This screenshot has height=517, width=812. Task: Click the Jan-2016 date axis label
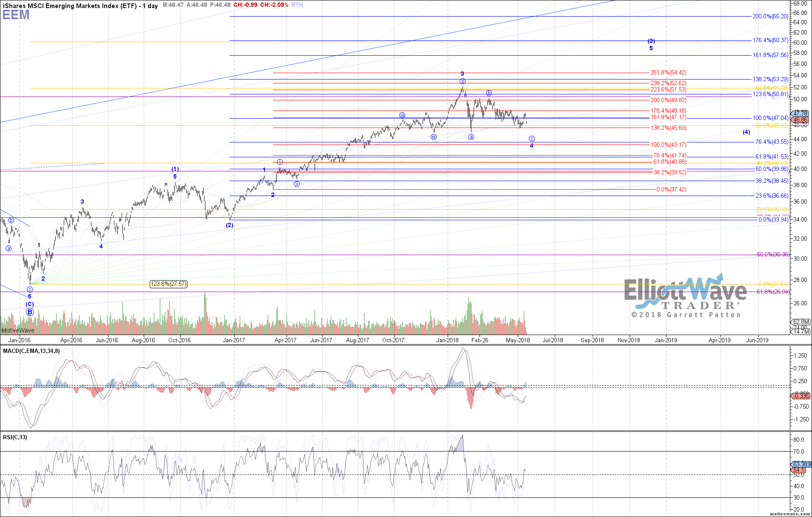[20, 340]
